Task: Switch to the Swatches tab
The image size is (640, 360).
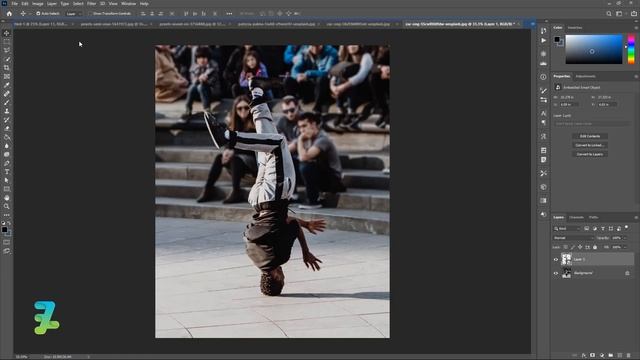Action: click(575, 28)
